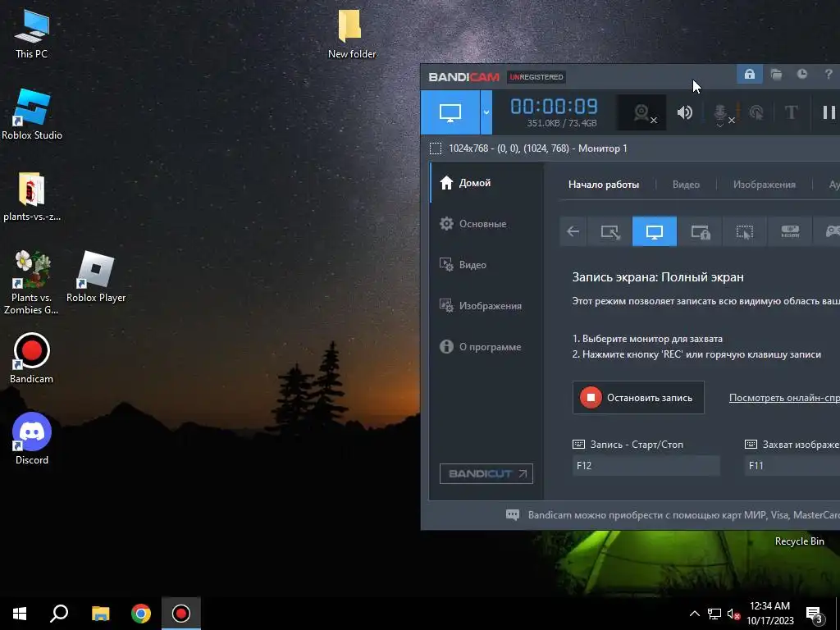Select the Recycle Bin on desktop
Viewport: 840px width, 630px height.
[799, 541]
